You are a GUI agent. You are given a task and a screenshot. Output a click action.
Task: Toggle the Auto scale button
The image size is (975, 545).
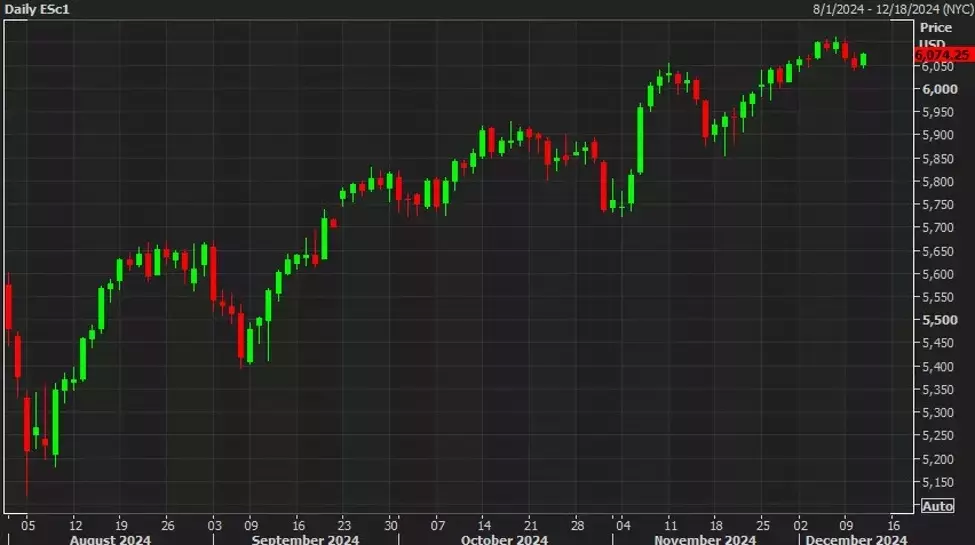pyautogui.click(x=937, y=506)
